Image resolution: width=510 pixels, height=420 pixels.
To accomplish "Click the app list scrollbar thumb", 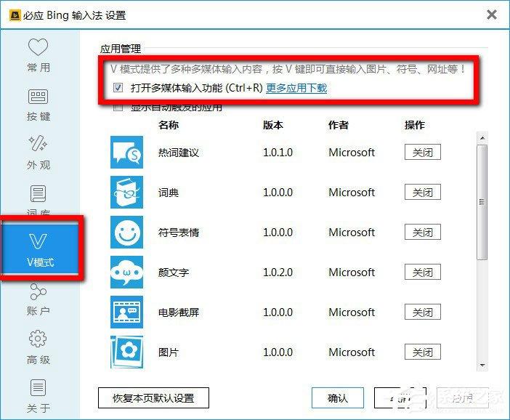I will click(x=482, y=202).
